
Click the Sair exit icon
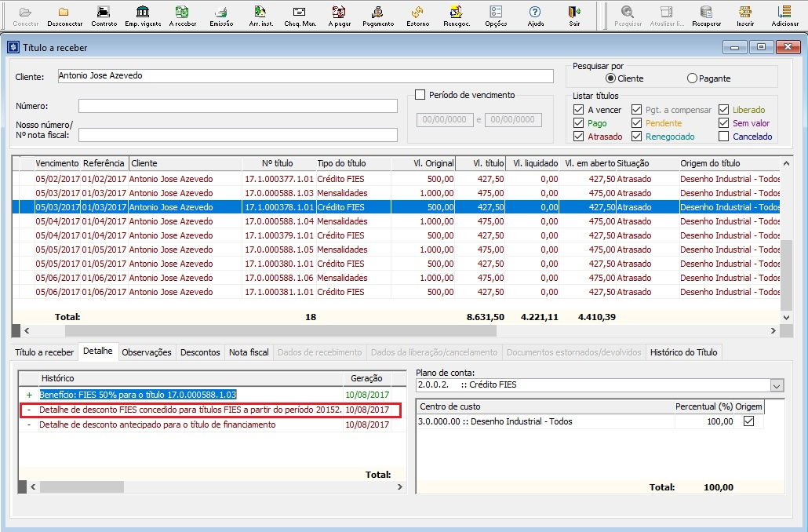tap(574, 13)
